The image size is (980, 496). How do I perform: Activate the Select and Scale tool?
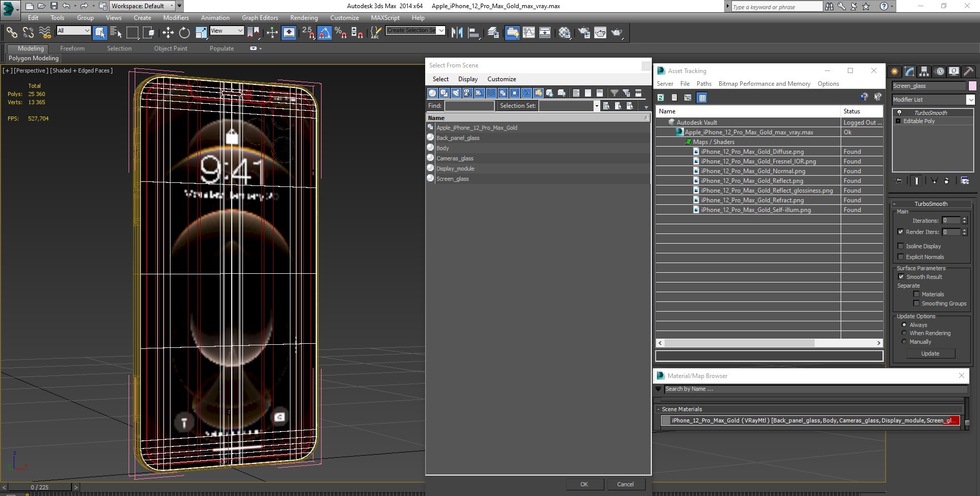(x=201, y=33)
